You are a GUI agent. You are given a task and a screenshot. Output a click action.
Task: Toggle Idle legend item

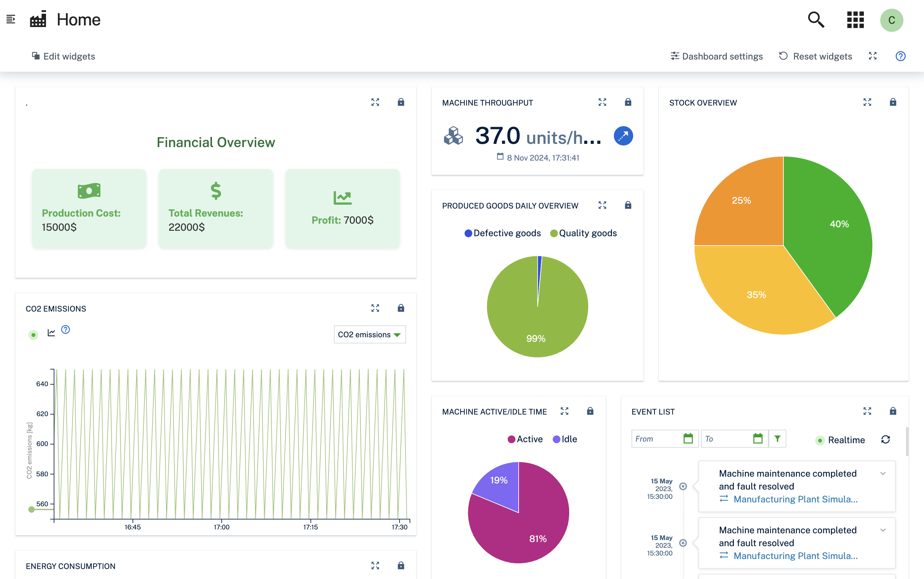(565, 439)
